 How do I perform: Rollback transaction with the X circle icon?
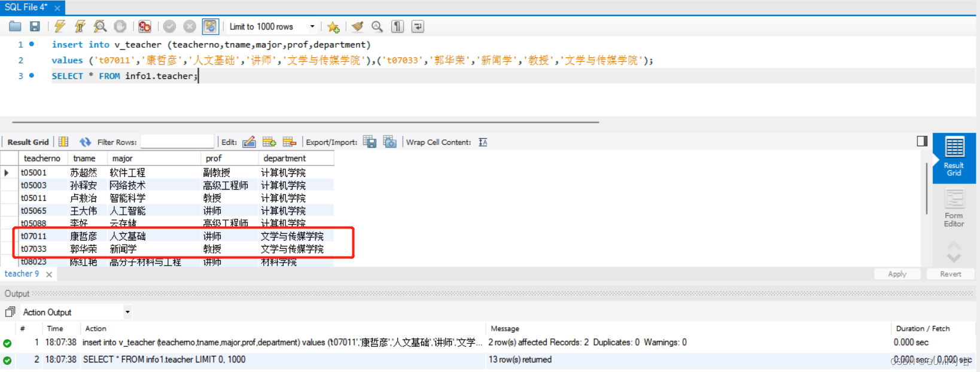click(190, 26)
